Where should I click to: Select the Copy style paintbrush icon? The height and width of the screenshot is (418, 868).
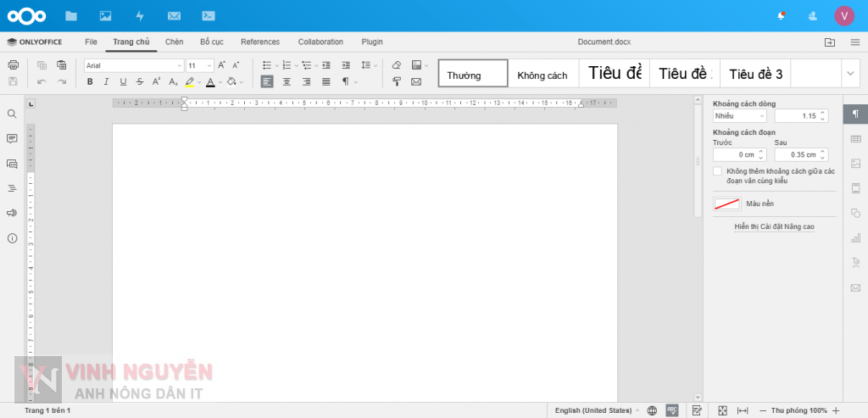(396, 82)
